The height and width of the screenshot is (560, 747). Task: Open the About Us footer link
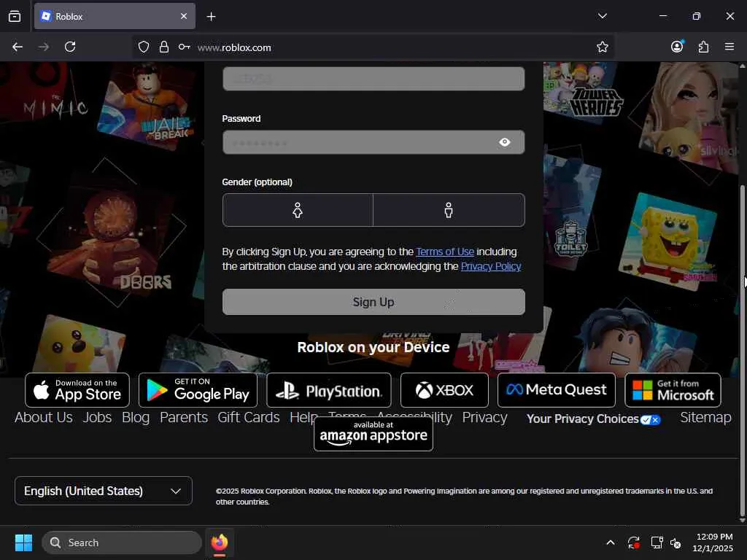tap(43, 418)
